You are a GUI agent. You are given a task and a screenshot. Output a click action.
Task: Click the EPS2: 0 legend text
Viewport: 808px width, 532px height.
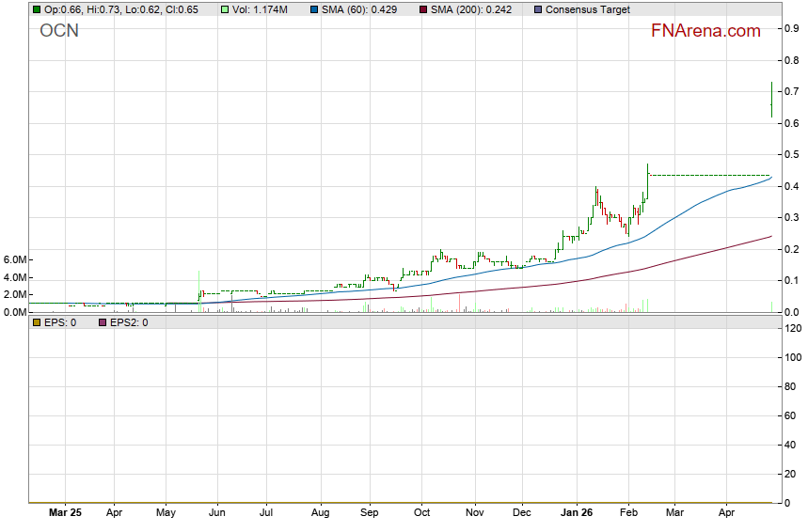coord(129,322)
